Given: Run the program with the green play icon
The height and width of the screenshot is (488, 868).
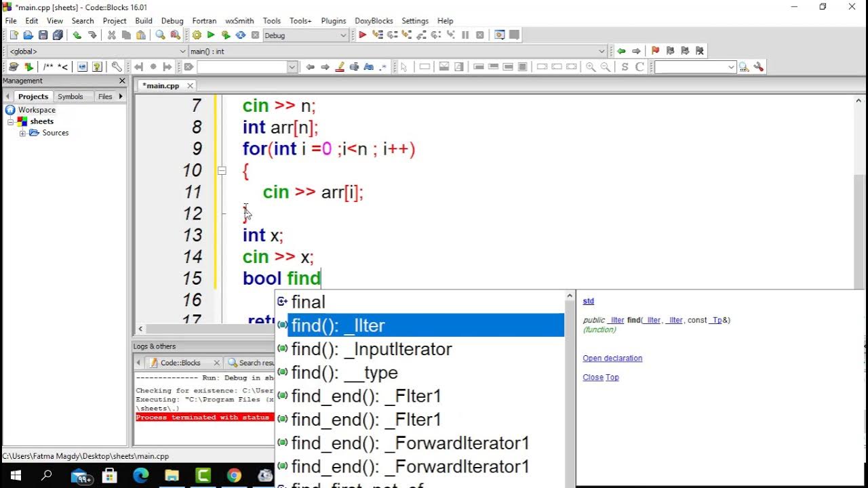Looking at the screenshot, I should (x=211, y=35).
